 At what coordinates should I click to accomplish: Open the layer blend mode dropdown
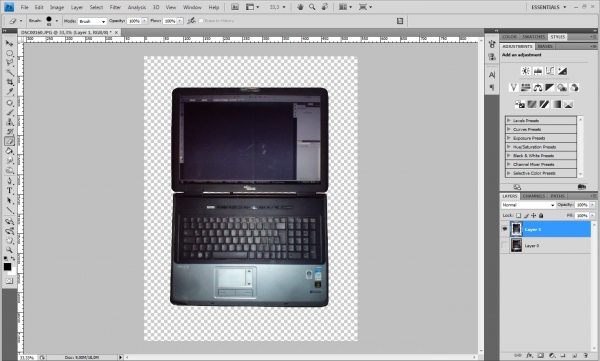click(x=528, y=205)
